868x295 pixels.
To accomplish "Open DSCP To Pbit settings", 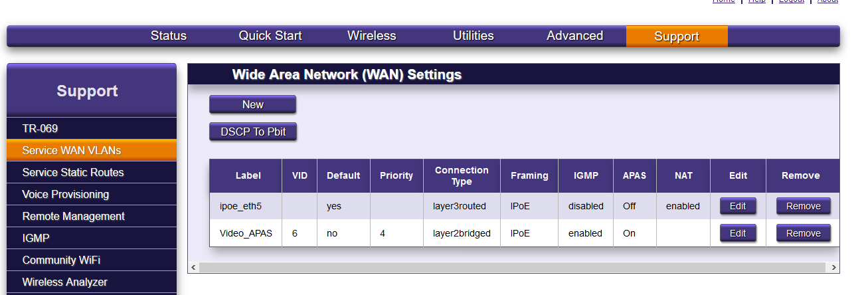I will (252, 132).
